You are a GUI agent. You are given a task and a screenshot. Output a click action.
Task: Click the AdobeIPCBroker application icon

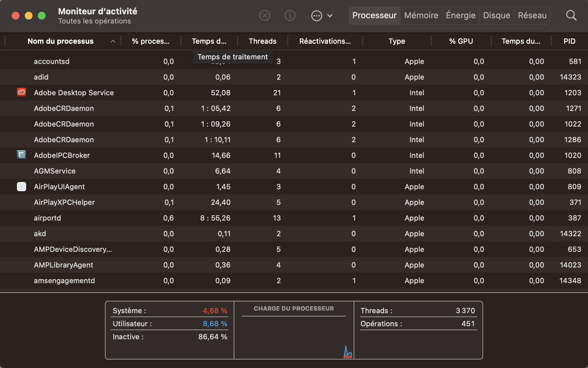[x=21, y=155]
